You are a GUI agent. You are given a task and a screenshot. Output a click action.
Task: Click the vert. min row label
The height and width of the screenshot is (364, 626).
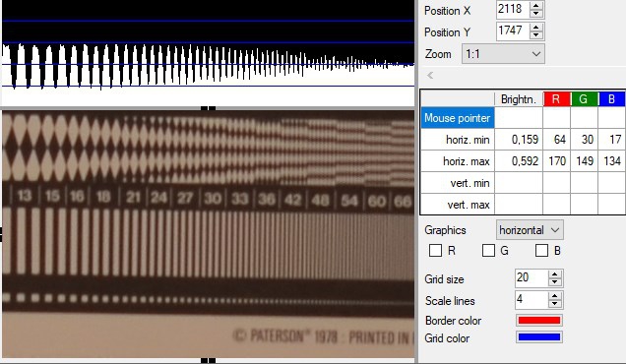[458, 183]
